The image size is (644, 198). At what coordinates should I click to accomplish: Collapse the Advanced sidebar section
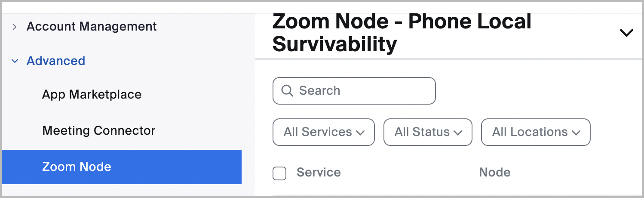[x=56, y=61]
